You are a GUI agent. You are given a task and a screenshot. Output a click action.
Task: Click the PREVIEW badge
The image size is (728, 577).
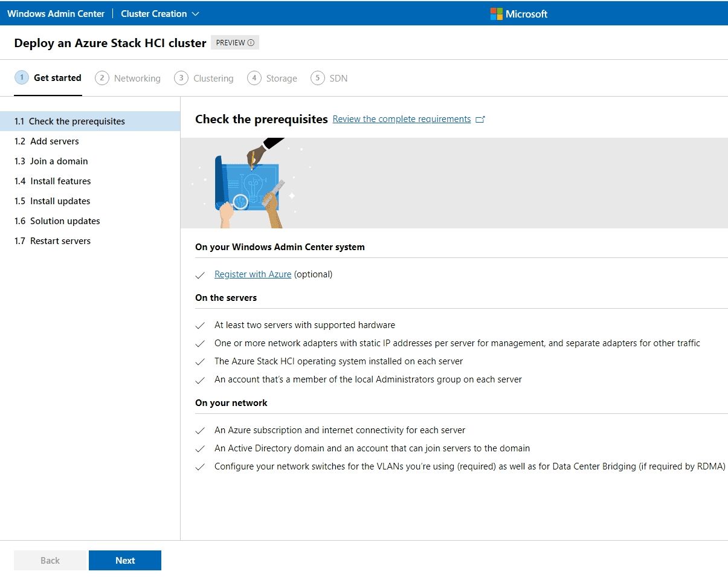pyautogui.click(x=235, y=43)
